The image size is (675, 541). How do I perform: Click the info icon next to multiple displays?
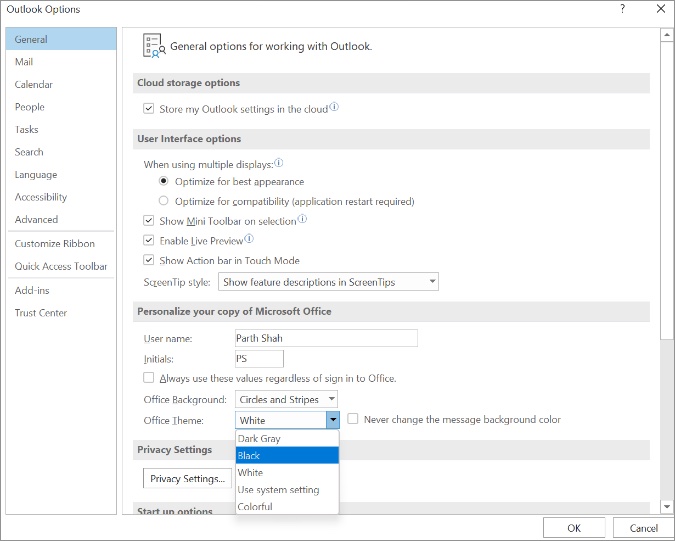[279, 163]
